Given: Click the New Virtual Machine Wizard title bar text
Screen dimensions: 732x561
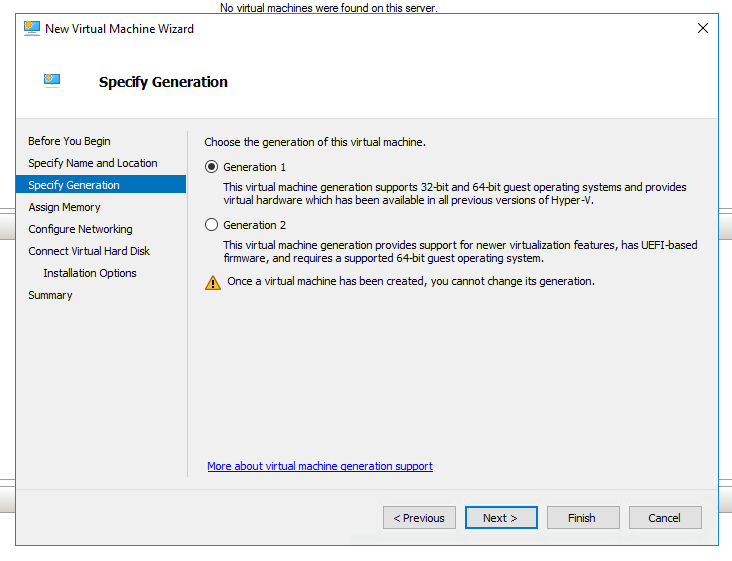Looking at the screenshot, I should (x=119, y=29).
